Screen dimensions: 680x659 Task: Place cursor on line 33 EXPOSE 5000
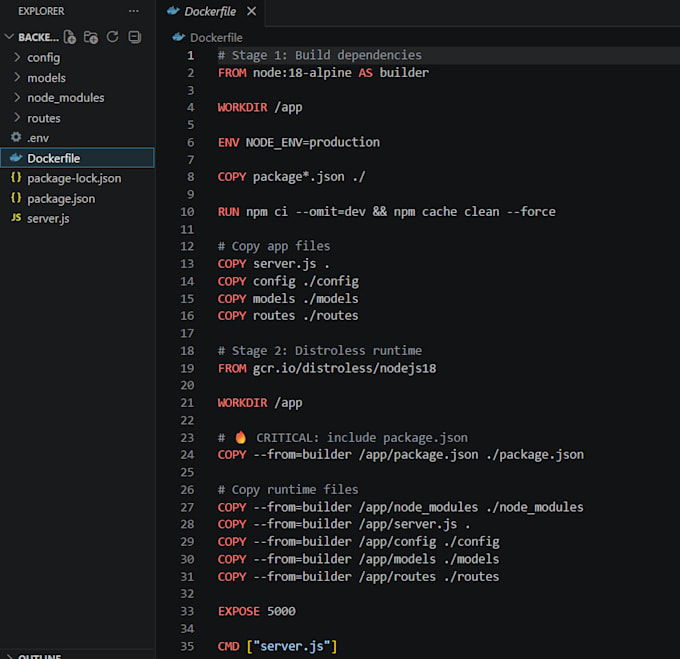click(x=256, y=611)
